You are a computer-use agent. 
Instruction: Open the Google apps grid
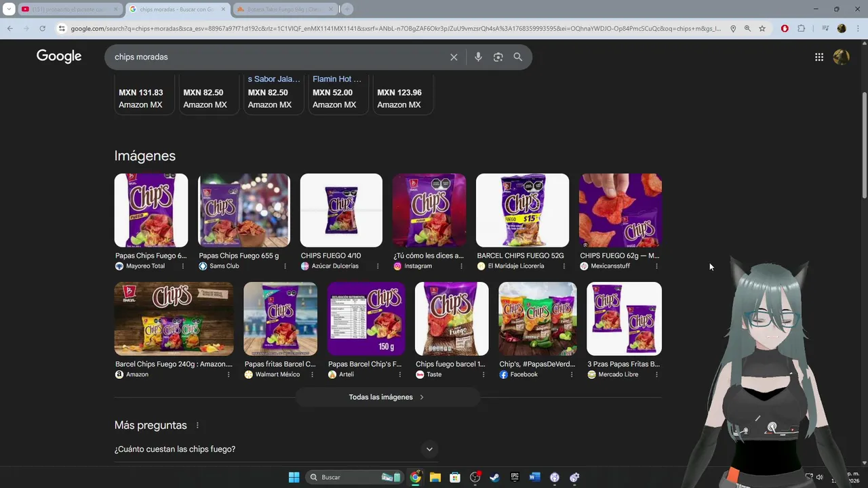819,57
